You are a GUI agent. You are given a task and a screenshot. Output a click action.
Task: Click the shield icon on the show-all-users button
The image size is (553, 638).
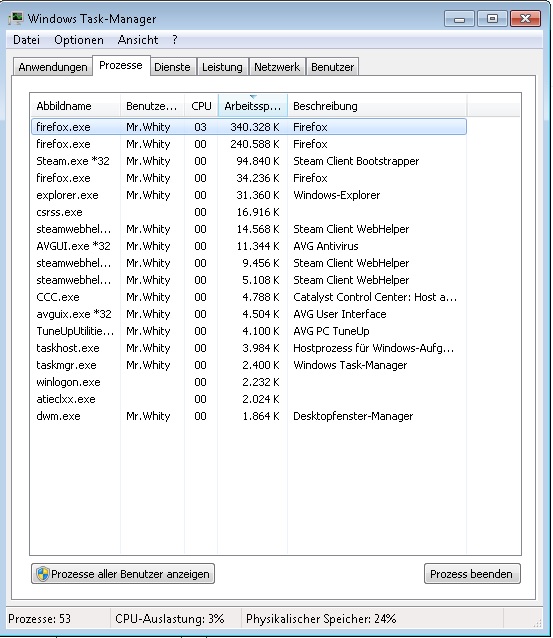[43, 574]
